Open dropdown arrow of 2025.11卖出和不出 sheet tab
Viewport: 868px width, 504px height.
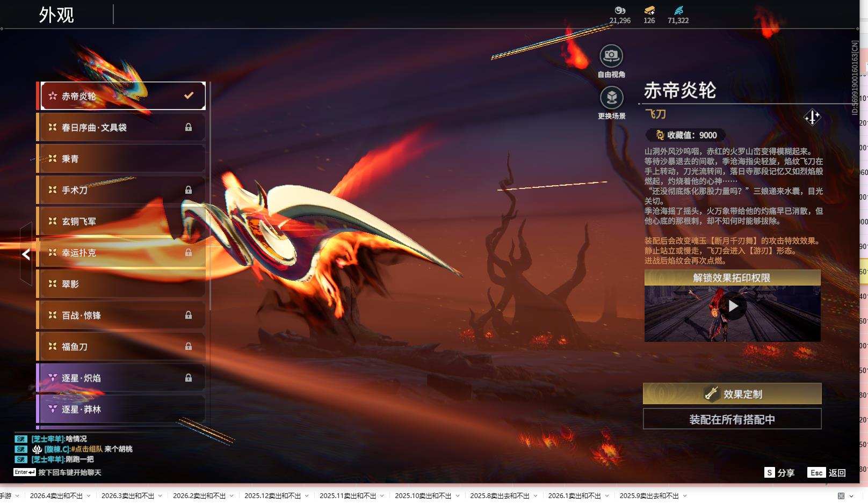[382, 496]
